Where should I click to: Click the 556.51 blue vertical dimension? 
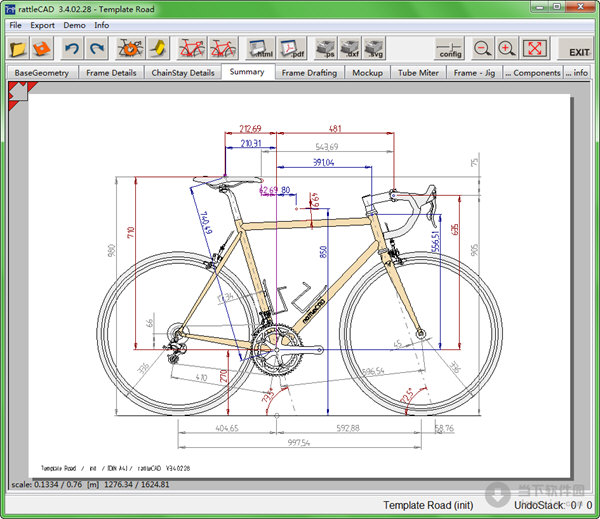click(436, 242)
